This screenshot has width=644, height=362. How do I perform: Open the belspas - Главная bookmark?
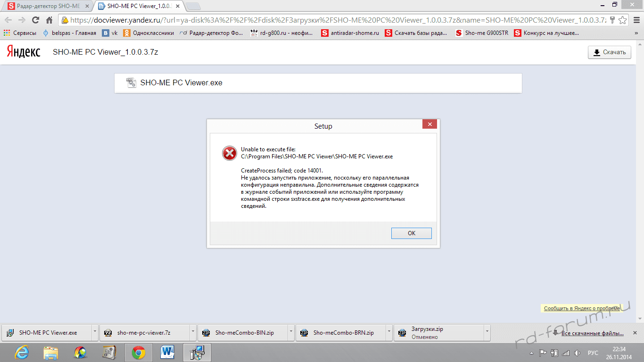[69, 33]
